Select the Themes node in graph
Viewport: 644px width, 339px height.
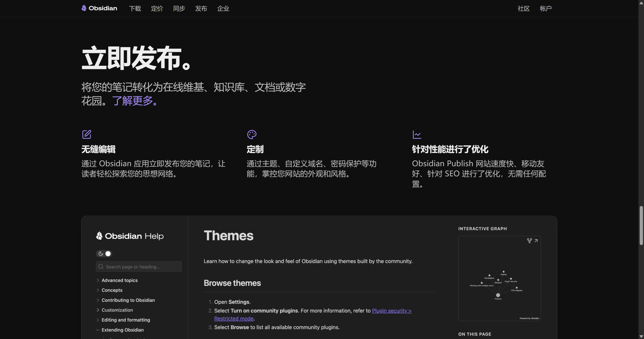(498, 295)
